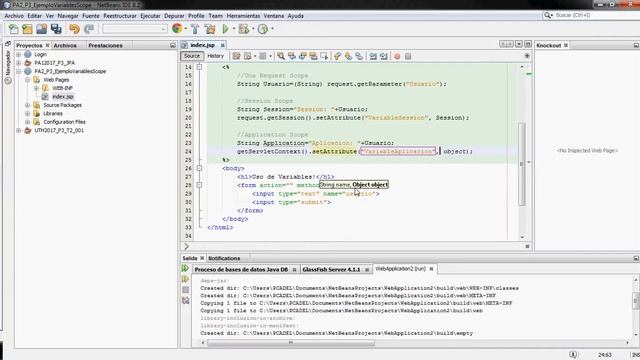Expand the Configuration Files node
This screenshot has height=360, width=640.
click(27, 122)
